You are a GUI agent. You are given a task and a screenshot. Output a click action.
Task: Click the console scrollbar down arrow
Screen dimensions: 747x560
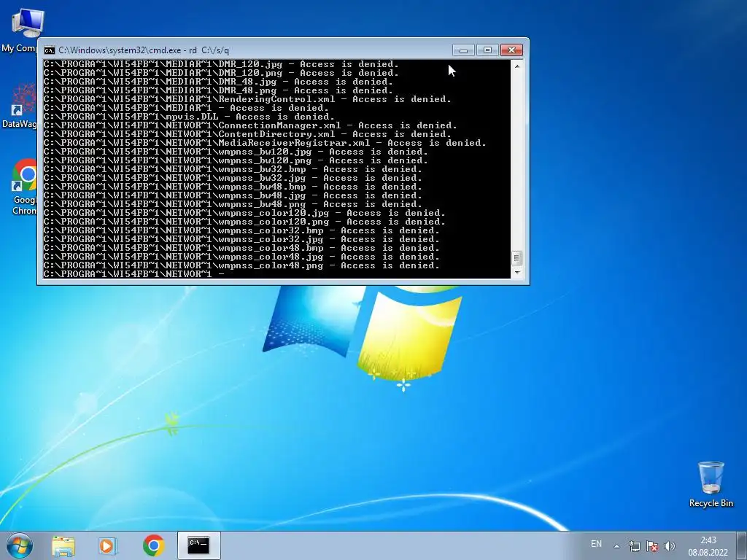517,273
